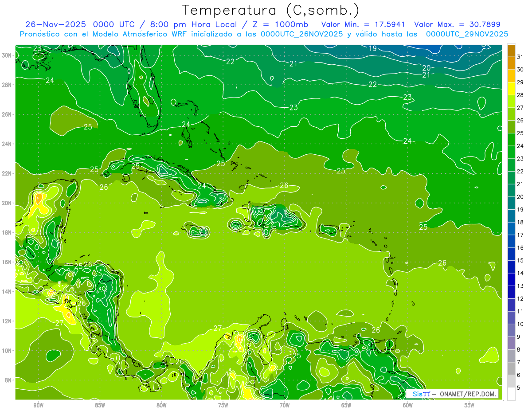Click the '60W' longitude axis label
The width and height of the screenshot is (532, 411).
click(407, 405)
